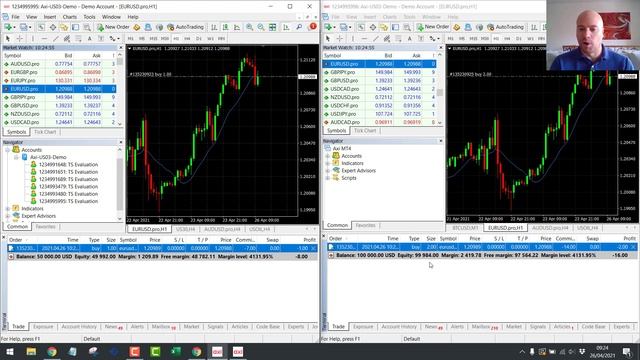The width and height of the screenshot is (640, 360).
Task: Toggle Navigator panel icon in left window toolbar
Action: click(64, 27)
